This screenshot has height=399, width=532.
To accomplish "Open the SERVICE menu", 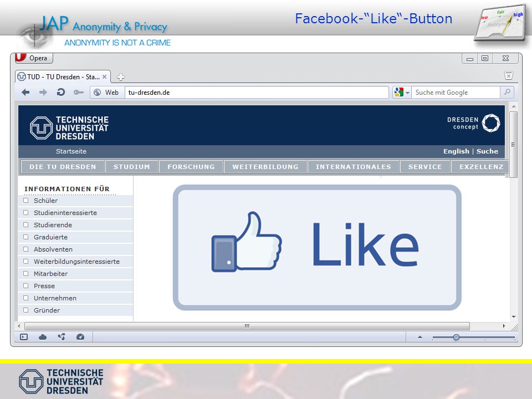I will point(425,167).
